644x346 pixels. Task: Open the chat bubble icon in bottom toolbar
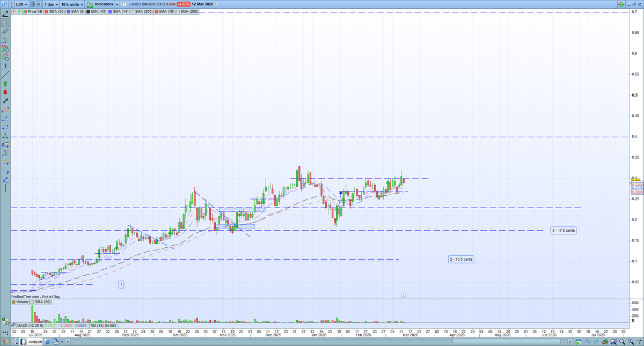click(x=47, y=342)
